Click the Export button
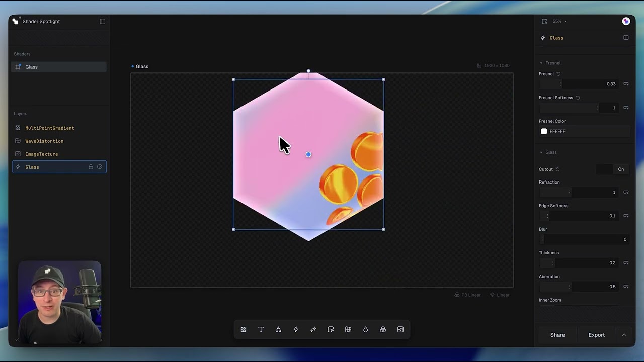The height and width of the screenshot is (362, 644). [x=597, y=335]
